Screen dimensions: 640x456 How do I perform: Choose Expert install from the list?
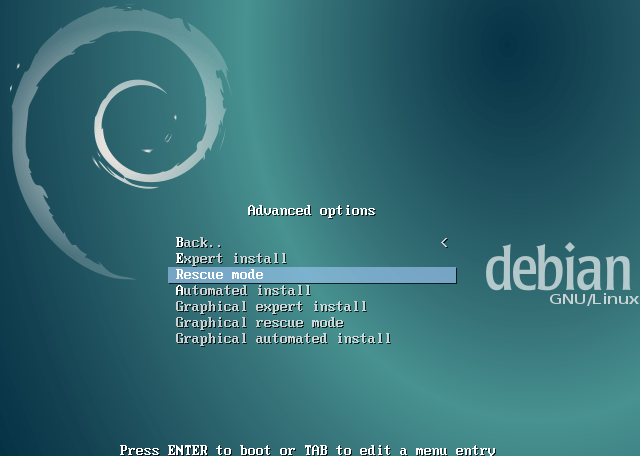tap(231, 259)
